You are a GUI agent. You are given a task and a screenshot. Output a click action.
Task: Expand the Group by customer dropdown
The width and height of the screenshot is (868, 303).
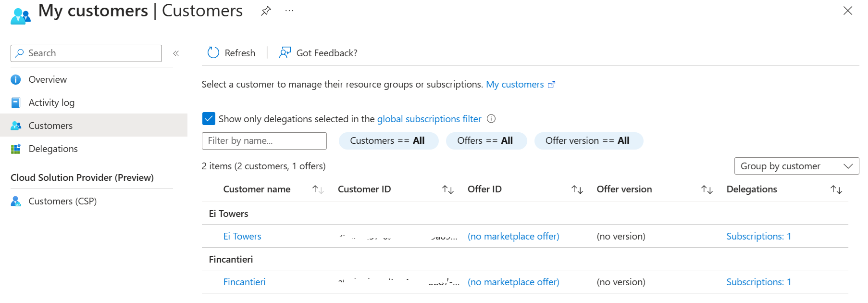(796, 166)
